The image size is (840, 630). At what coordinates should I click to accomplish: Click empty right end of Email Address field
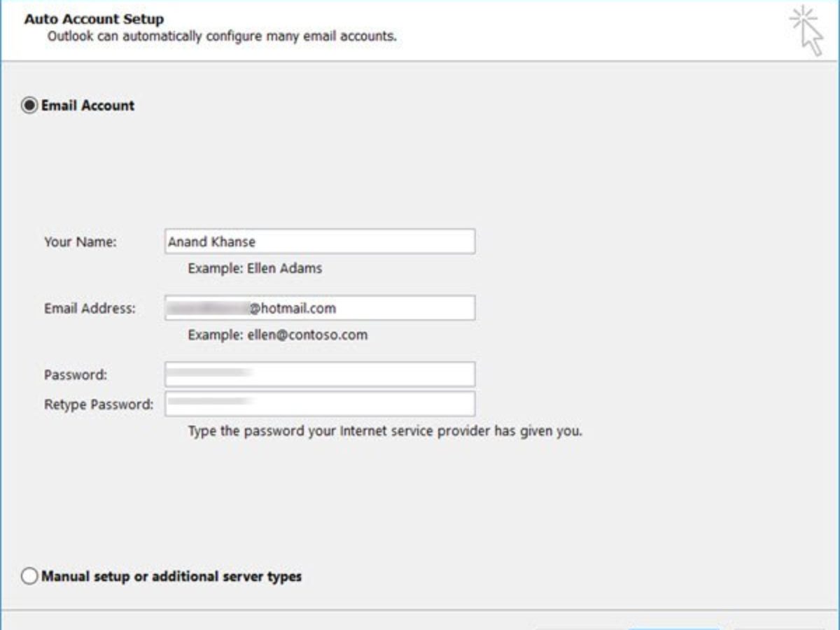(x=420, y=308)
